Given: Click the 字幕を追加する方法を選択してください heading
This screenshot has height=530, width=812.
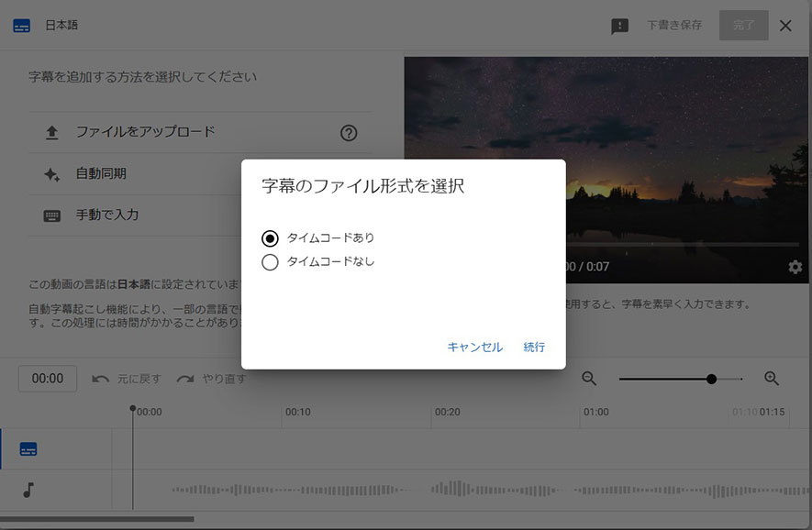Looking at the screenshot, I should [142, 77].
